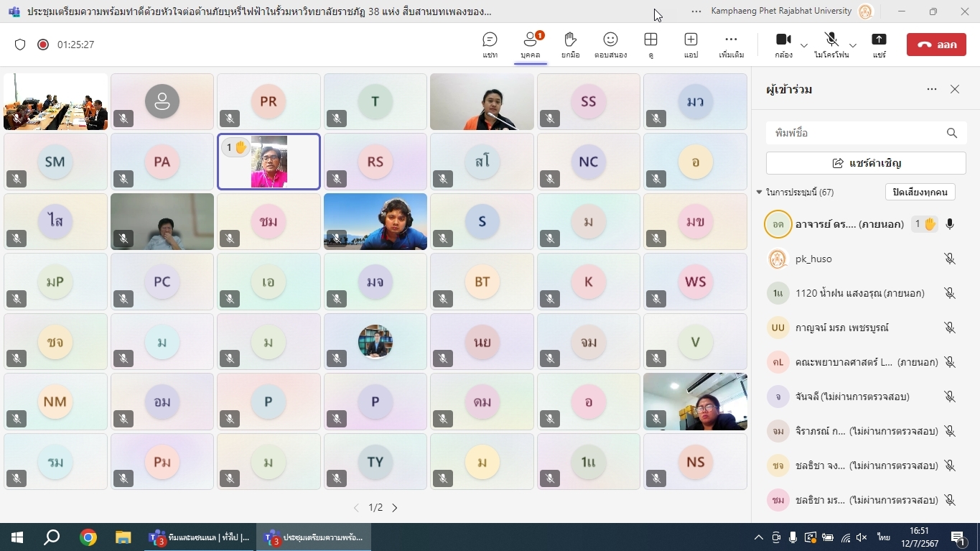Open the More actions toolbar menu
980x551 pixels.
731,45
